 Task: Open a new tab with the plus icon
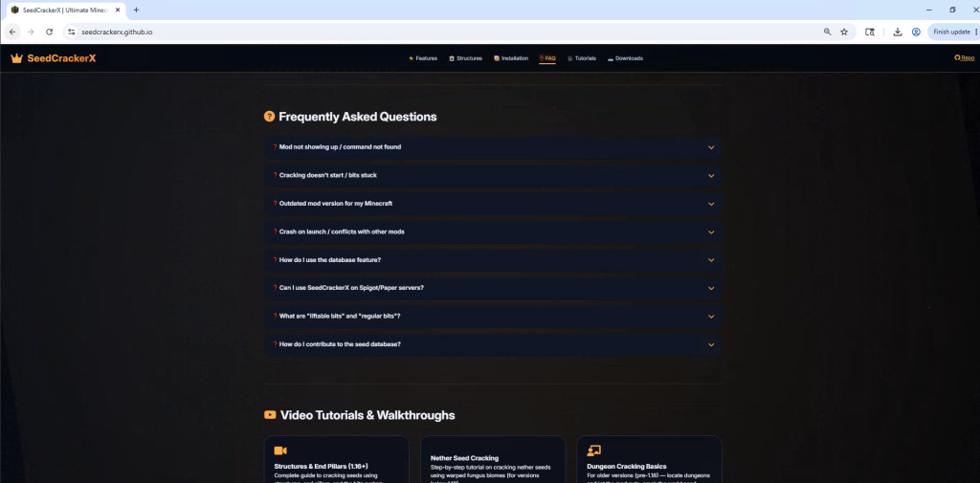(x=136, y=10)
